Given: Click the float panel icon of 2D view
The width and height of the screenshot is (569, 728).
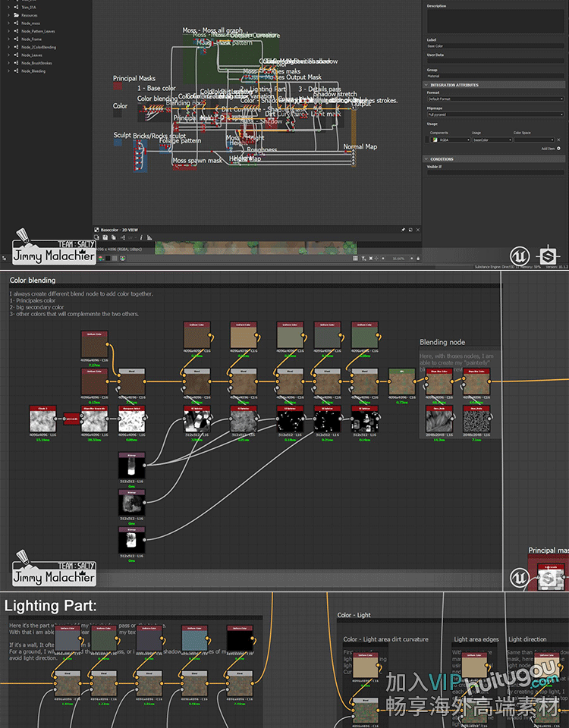Looking at the screenshot, I should click(x=410, y=229).
